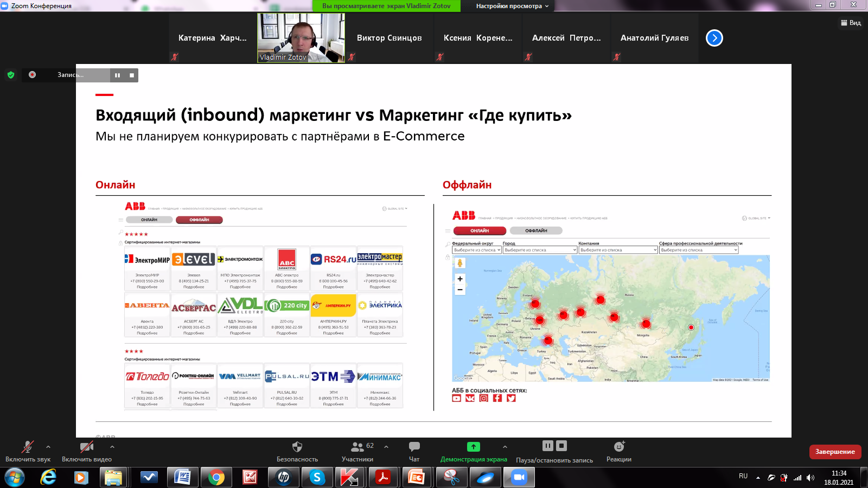Unmute microphone (Включить звук)
This screenshot has height=488, width=868.
tap(28, 447)
